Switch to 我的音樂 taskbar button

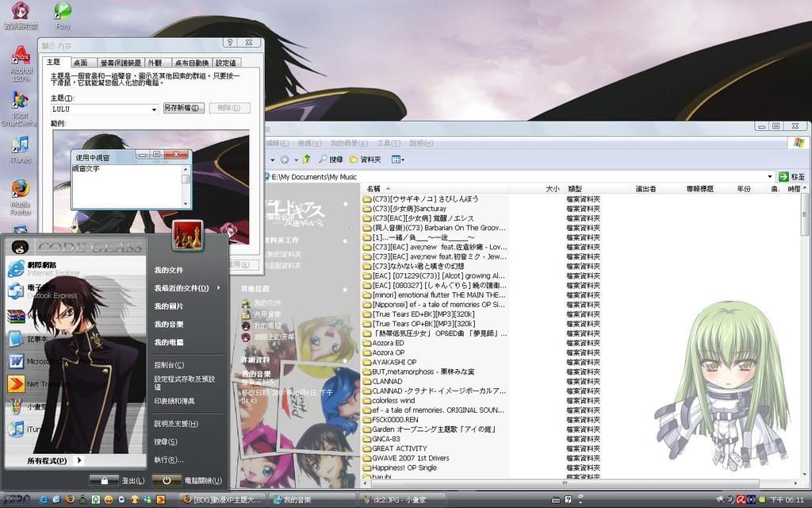tap(312, 500)
